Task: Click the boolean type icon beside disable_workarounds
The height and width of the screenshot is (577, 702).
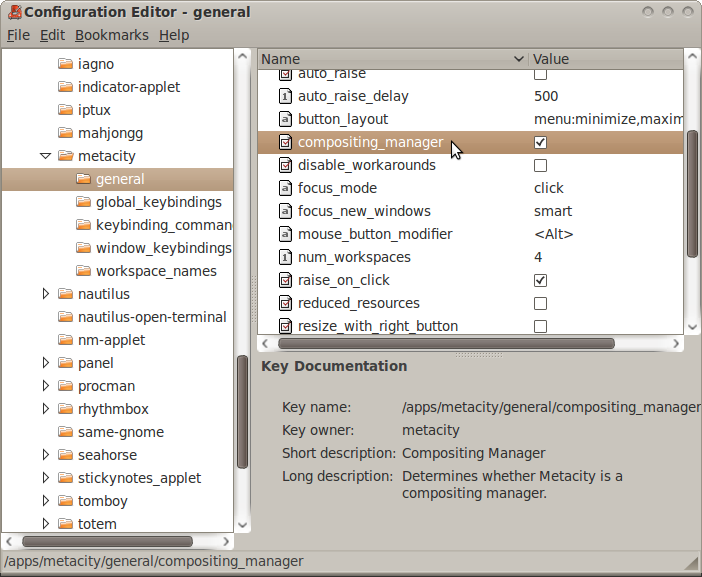Action: tap(285, 165)
